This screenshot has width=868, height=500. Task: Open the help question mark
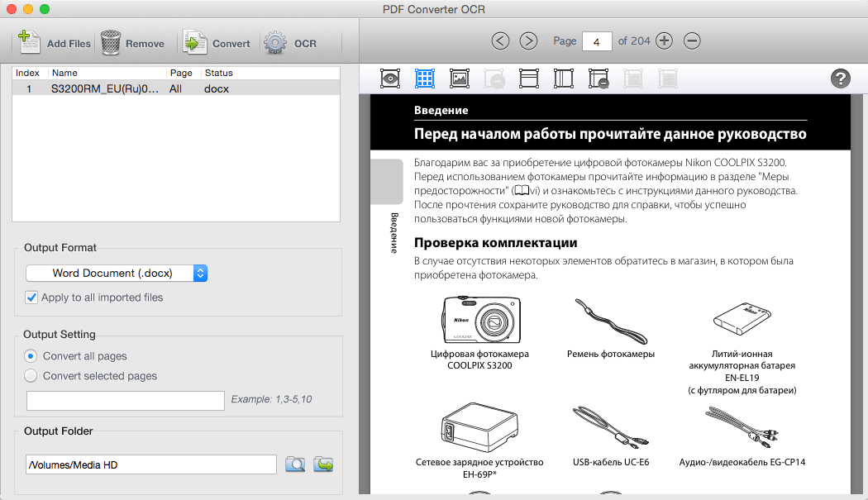tap(841, 79)
